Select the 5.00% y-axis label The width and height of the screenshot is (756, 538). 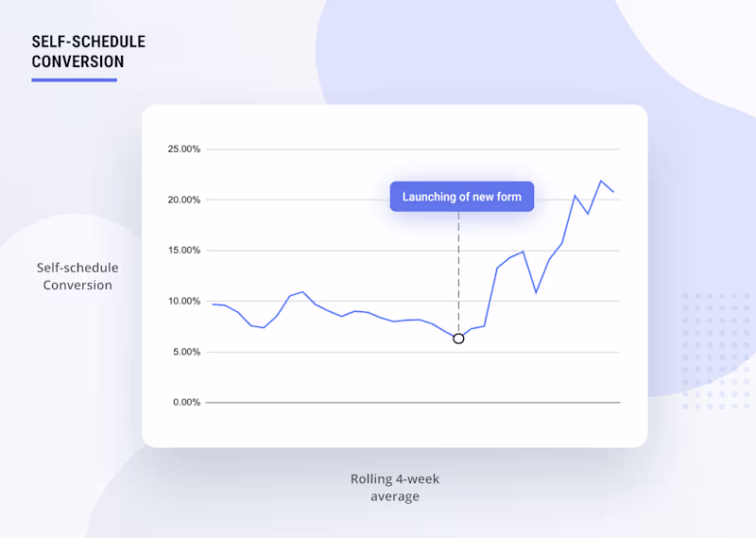point(187,352)
